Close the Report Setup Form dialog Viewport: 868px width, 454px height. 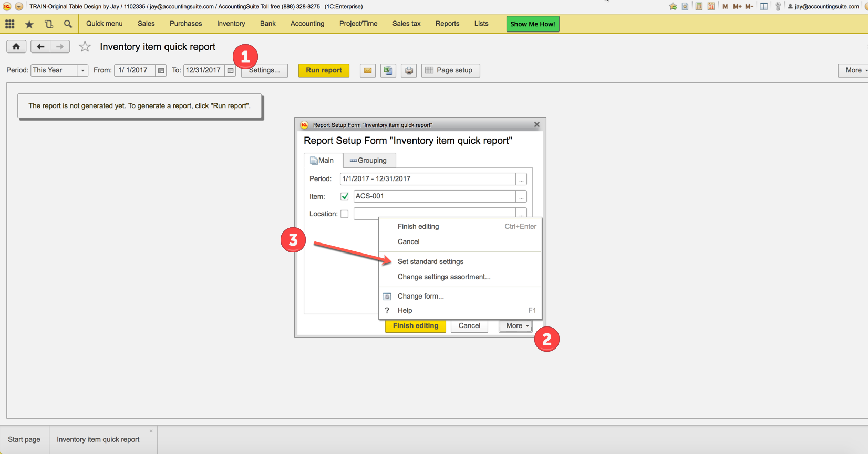pyautogui.click(x=536, y=125)
